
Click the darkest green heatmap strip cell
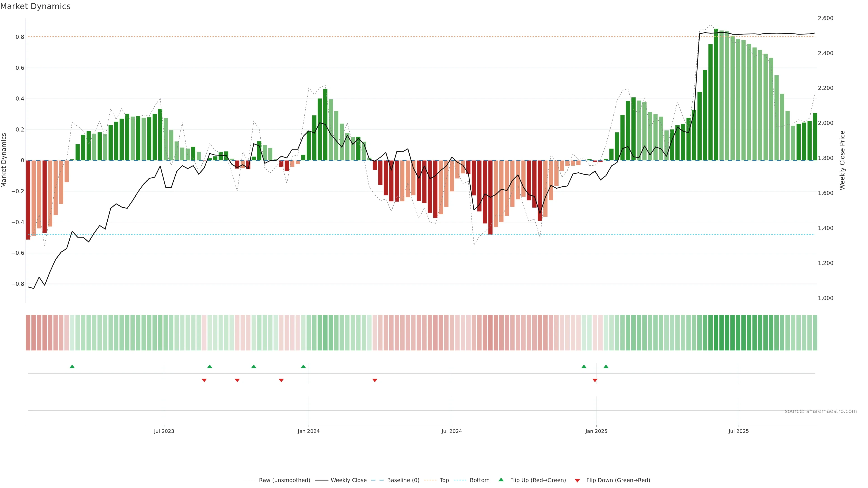(716, 332)
